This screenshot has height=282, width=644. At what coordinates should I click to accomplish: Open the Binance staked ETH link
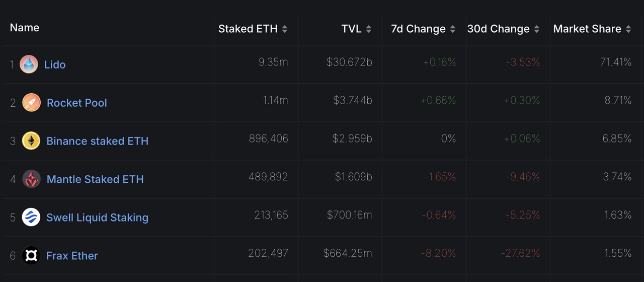(97, 141)
